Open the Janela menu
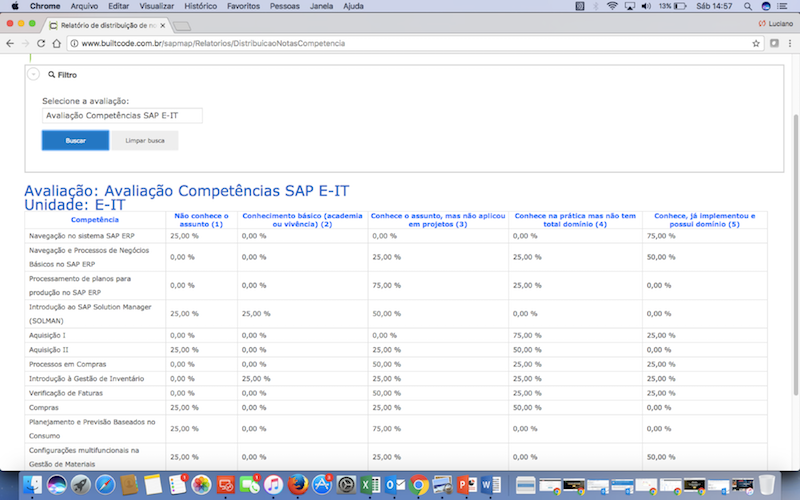The width and height of the screenshot is (800, 500). (x=321, y=6)
